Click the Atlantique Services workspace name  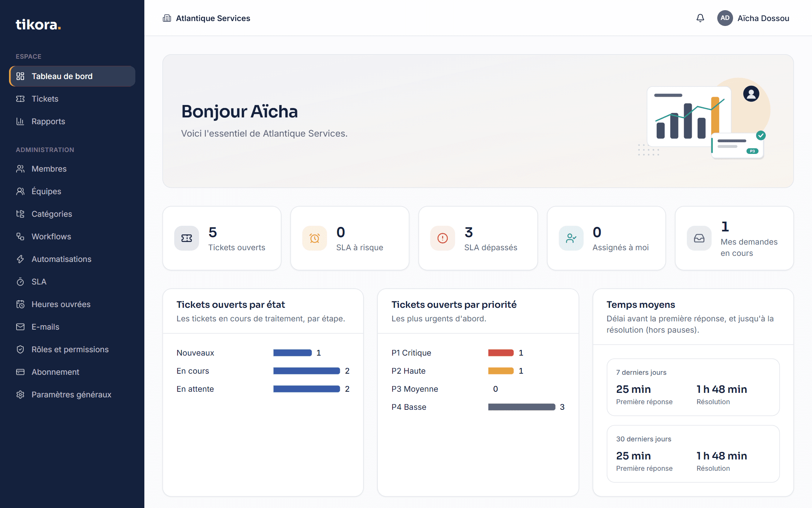(x=213, y=18)
